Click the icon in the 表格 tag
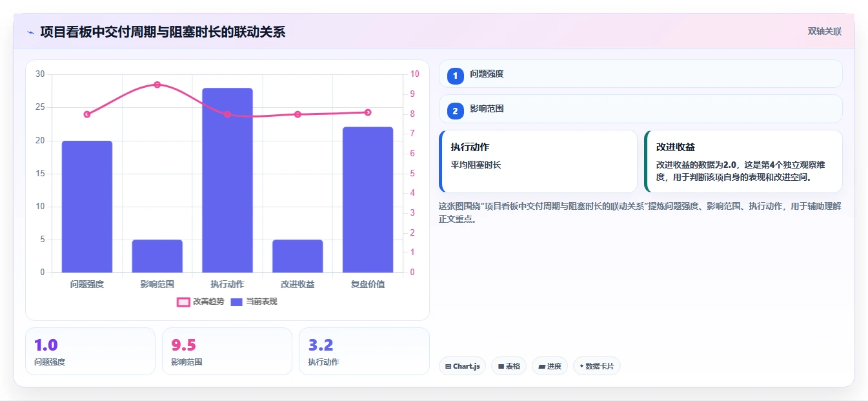868x401 pixels. point(501,367)
